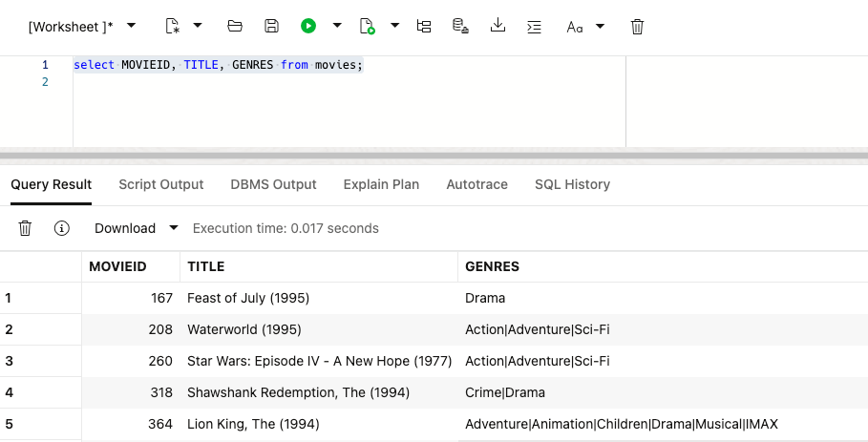The width and height of the screenshot is (868, 442).
Task: Open the SQL History tab
Action: [x=572, y=184]
